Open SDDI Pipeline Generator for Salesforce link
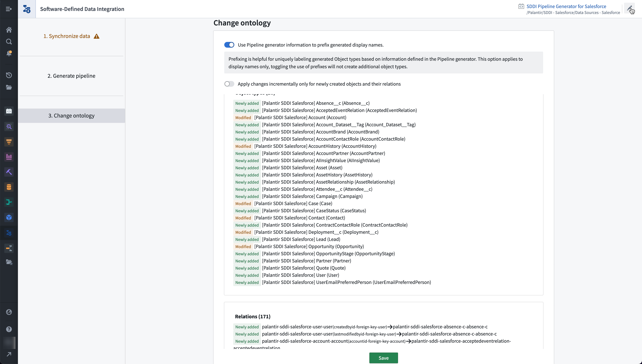The width and height of the screenshot is (642, 364). click(x=566, y=6)
